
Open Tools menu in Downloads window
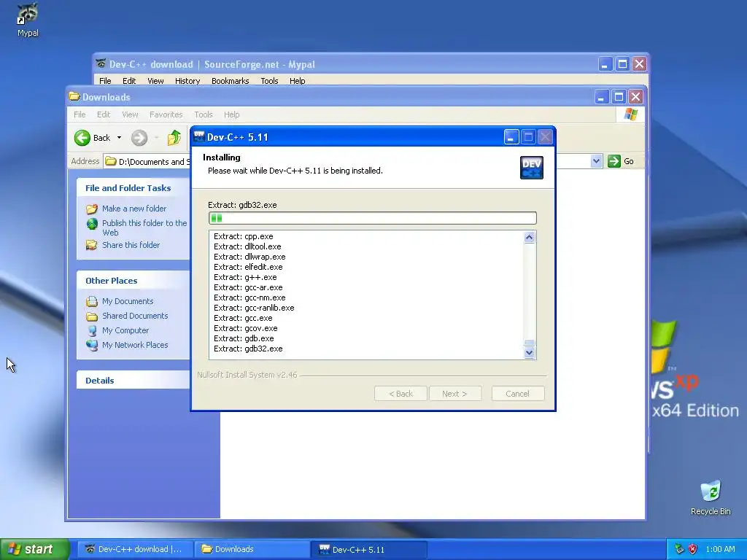pyautogui.click(x=204, y=114)
